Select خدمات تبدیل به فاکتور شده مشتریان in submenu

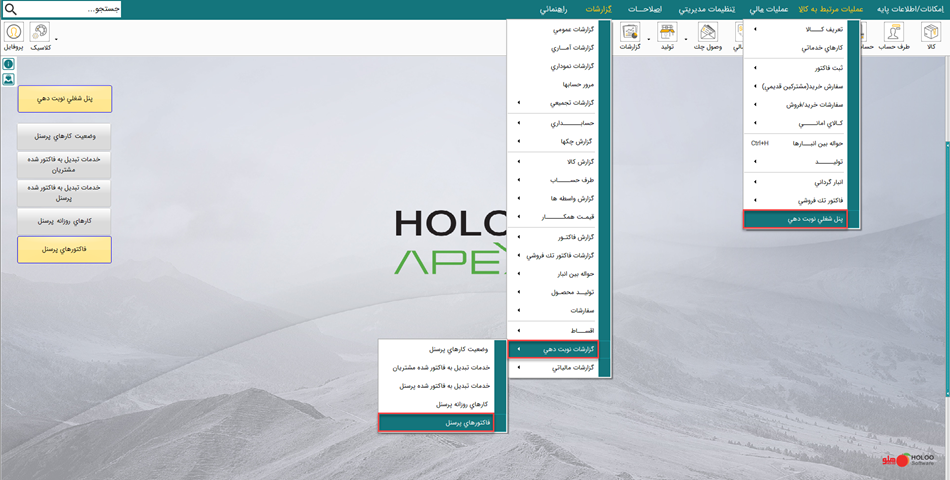436,367
